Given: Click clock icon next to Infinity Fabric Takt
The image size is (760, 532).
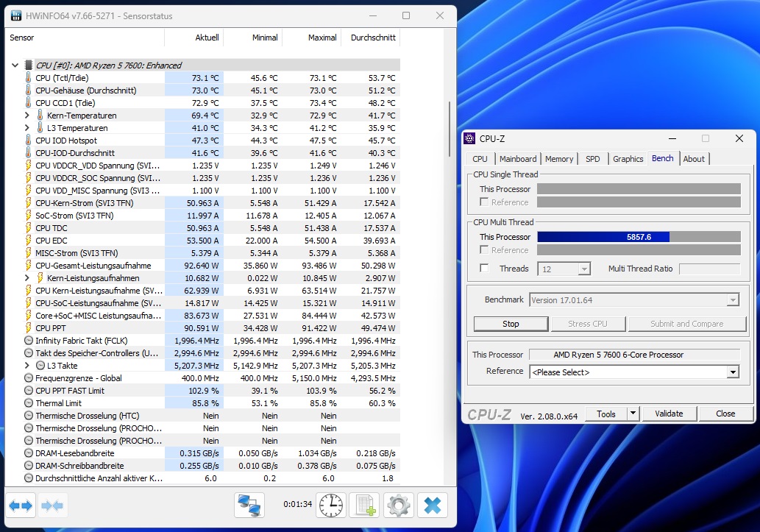Looking at the screenshot, I should click(29, 341).
